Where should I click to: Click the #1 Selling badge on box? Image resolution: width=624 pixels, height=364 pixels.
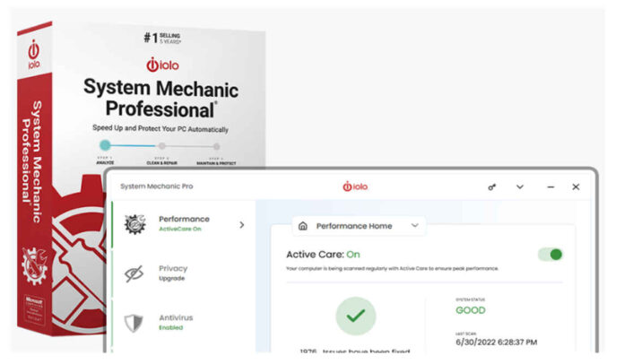[162, 39]
